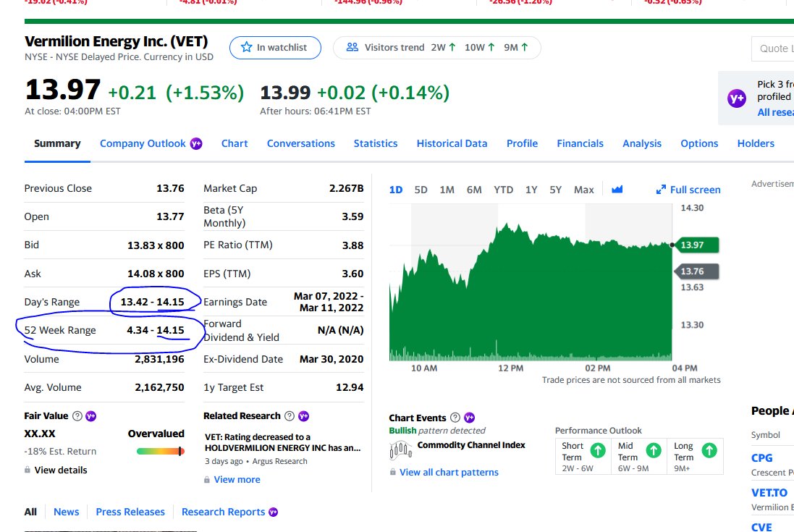Click the Mid Term green up arrow

pyautogui.click(x=654, y=450)
